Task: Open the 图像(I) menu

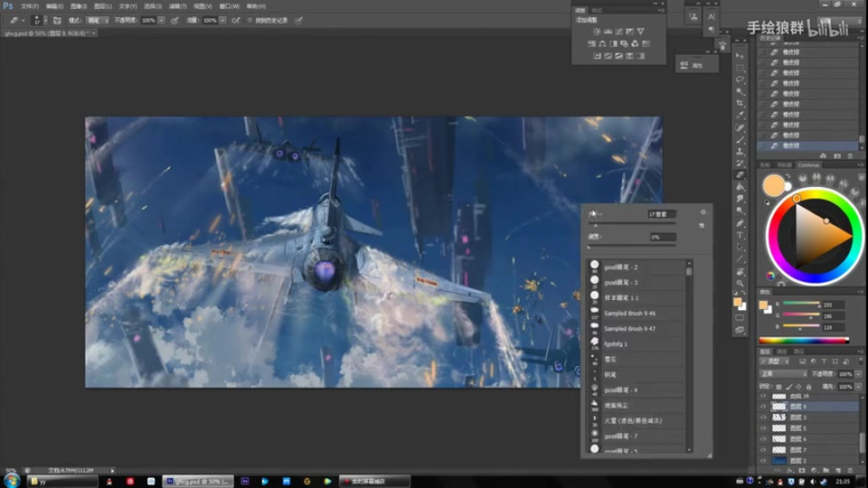Action: pyautogui.click(x=79, y=6)
